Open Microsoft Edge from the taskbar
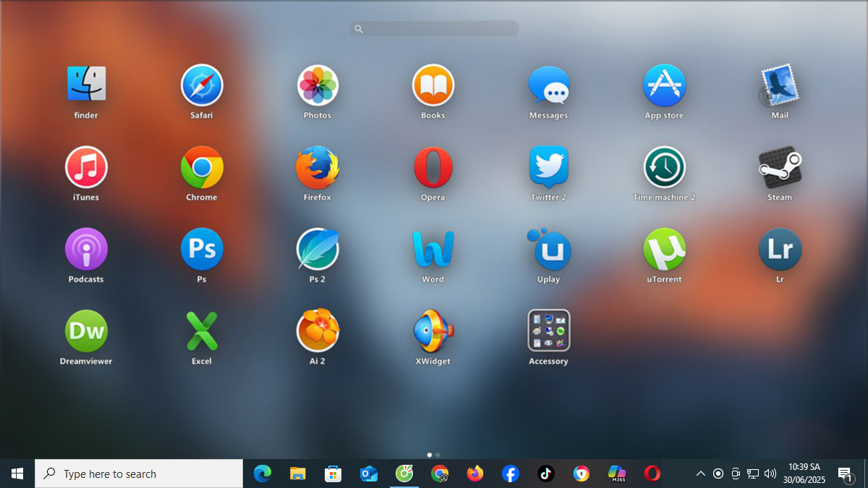 point(263,474)
